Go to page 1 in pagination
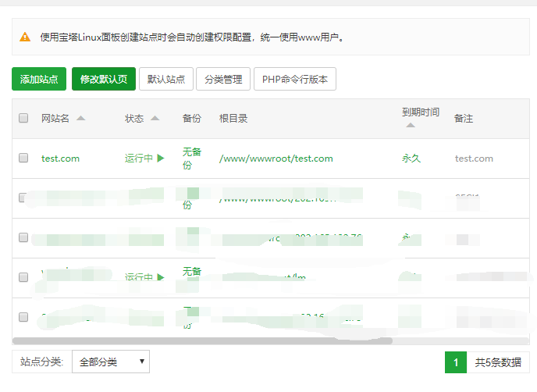Viewport: 537px width, 392px height. [455, 362]
